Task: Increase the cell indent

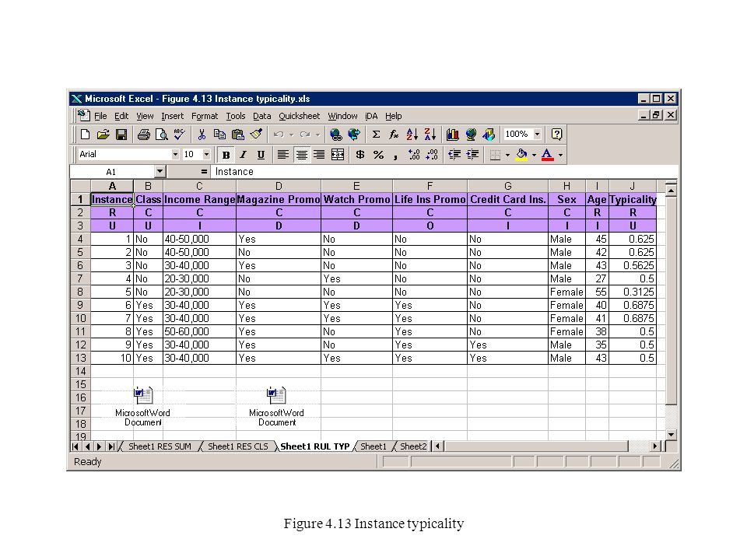Action: [x=472, y=155]
